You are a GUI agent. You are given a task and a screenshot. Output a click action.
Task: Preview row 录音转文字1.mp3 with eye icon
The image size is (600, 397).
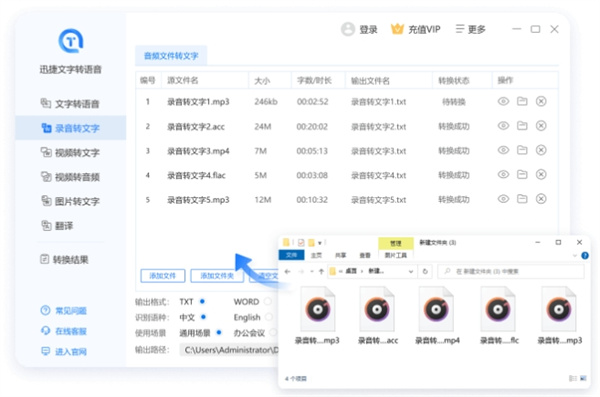(x=503, y=101)
